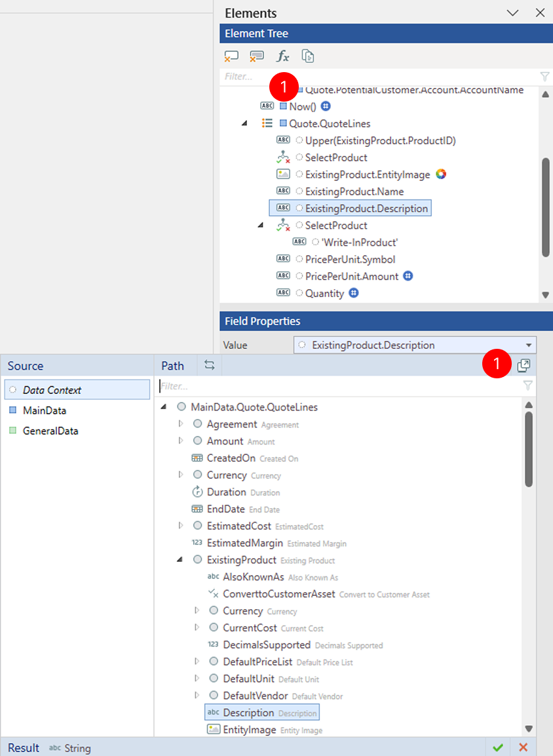Select PricePerUnit.Symbol tree item
Screen dimensions: 553x756
coord(350,259)
